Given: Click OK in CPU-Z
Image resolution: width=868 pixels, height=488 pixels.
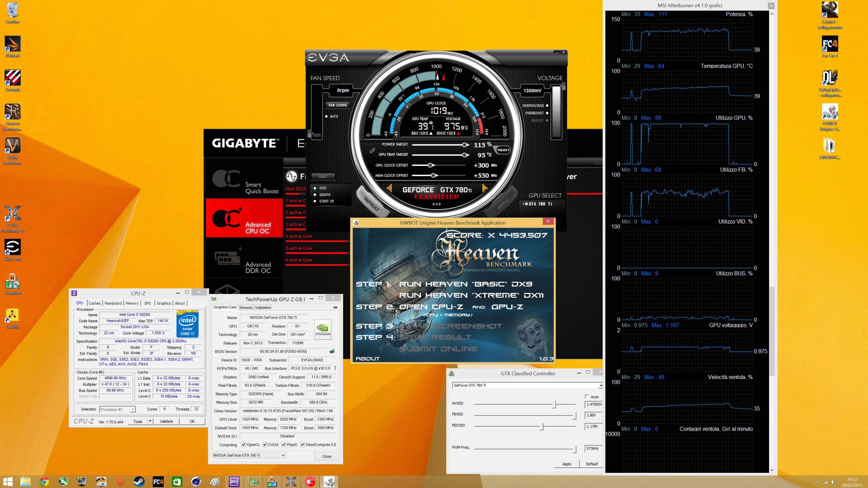Looking at the screenshot, I should coord(192,421).
